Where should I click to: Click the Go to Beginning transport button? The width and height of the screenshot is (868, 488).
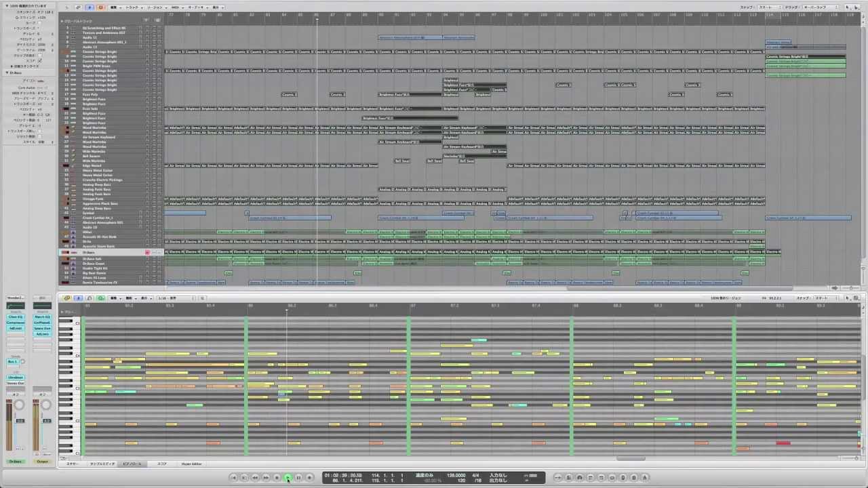click(234, 478)
